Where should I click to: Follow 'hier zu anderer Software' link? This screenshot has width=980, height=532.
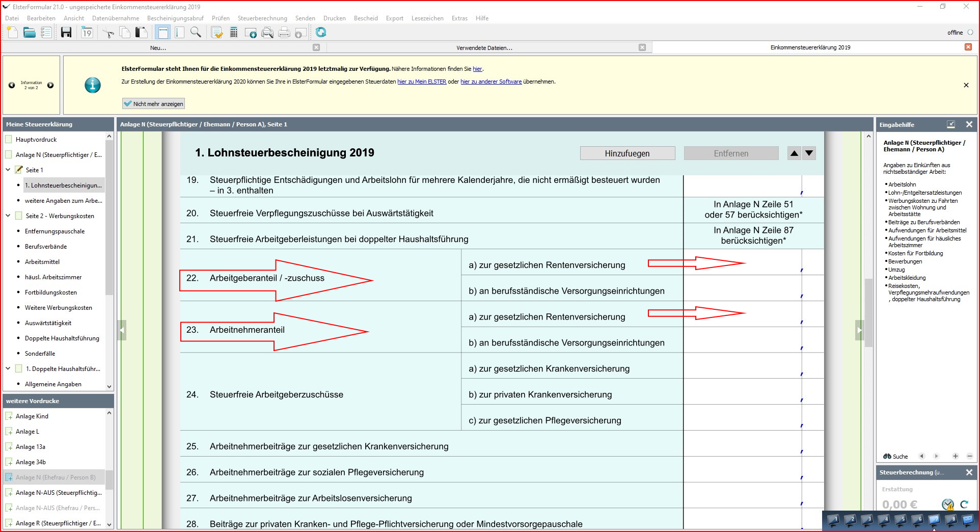[x=491, y=82]
